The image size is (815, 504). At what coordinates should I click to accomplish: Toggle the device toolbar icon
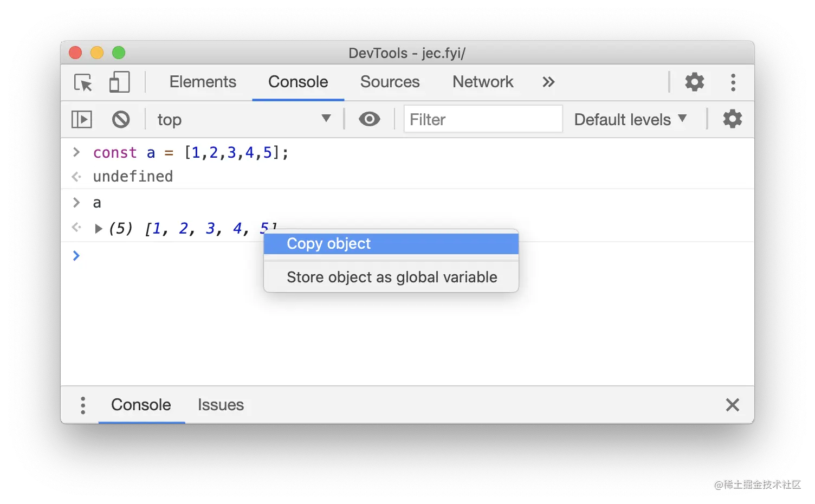coord(119,82)
